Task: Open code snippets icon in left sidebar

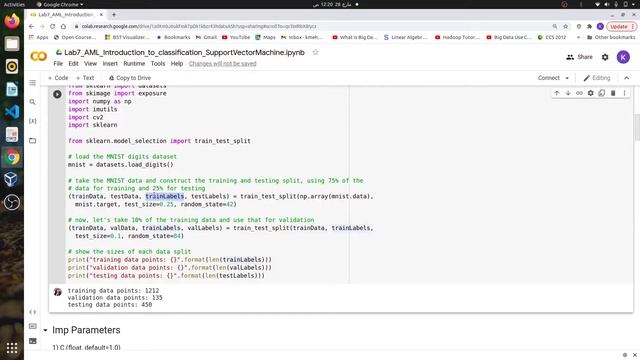Action: (33, 312)
